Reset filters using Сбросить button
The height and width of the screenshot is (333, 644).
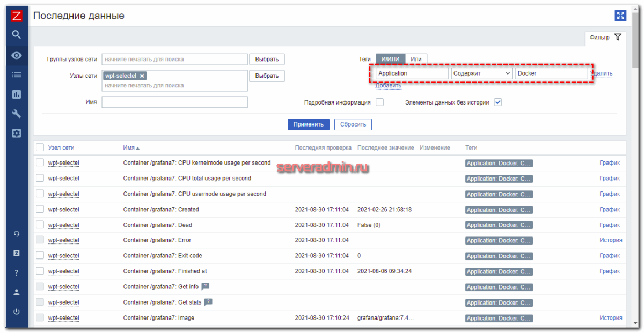click(x=353, y=124)
